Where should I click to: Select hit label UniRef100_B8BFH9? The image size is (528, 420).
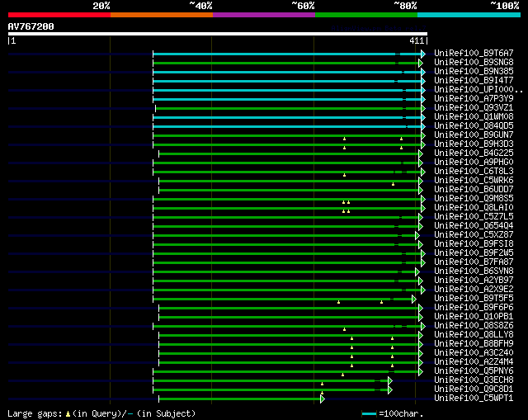[x=474, y=344]
